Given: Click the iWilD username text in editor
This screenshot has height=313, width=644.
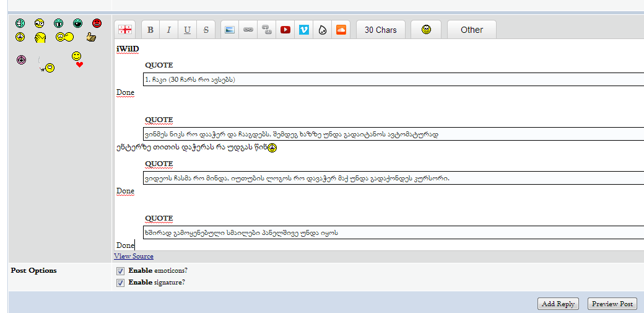Looking at the screenshot, I should point(128,50).
